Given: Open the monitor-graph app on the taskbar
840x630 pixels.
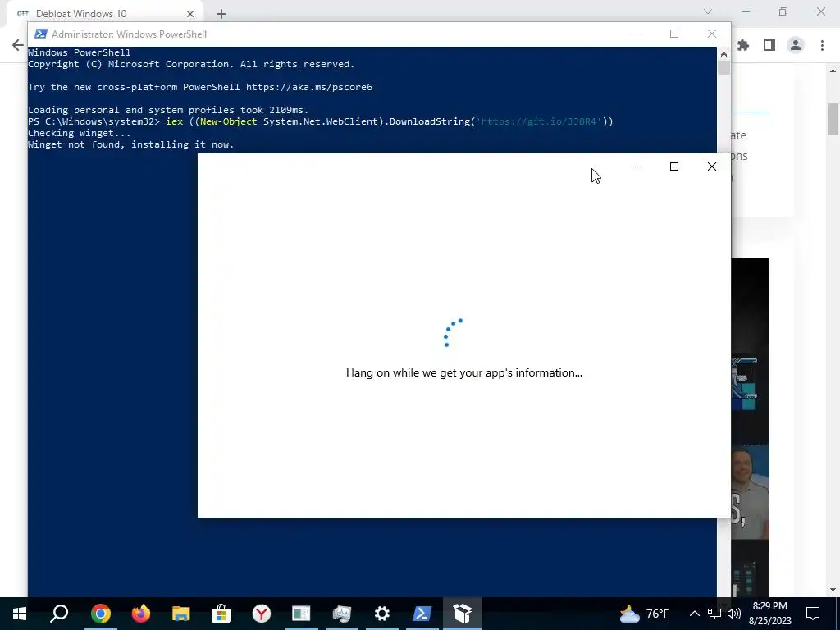Looking at the screenshot, I should coord(341,613).
